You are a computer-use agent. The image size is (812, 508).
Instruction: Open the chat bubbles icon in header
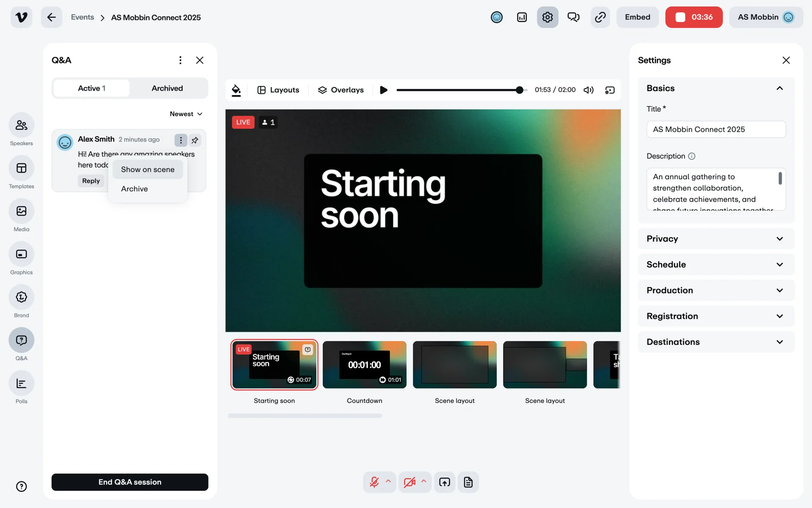point(573,17)
